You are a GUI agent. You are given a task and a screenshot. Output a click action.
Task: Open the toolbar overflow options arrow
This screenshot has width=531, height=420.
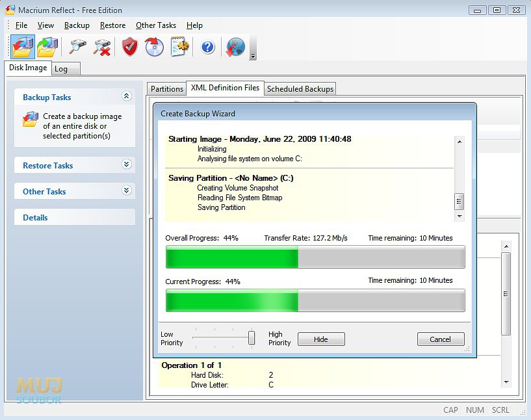click(x=253, y=56)
